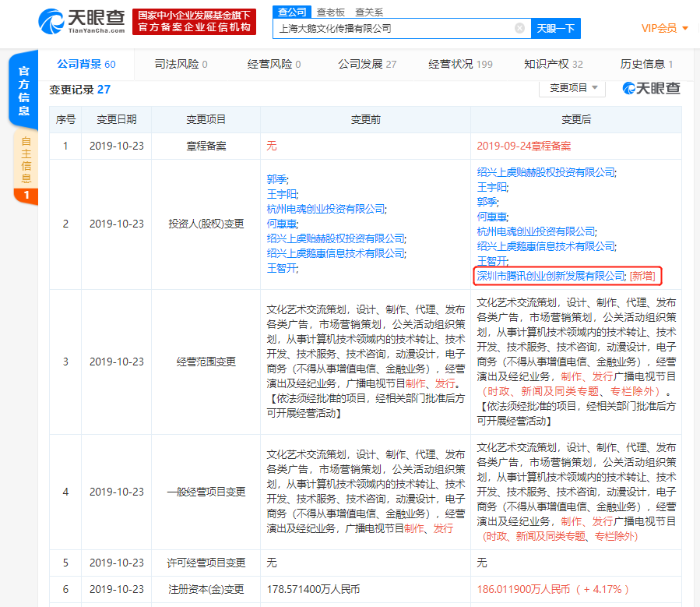Select the 官方信息 side tab
This screenshot has height=607, width=700.
(x=23, y=90)
